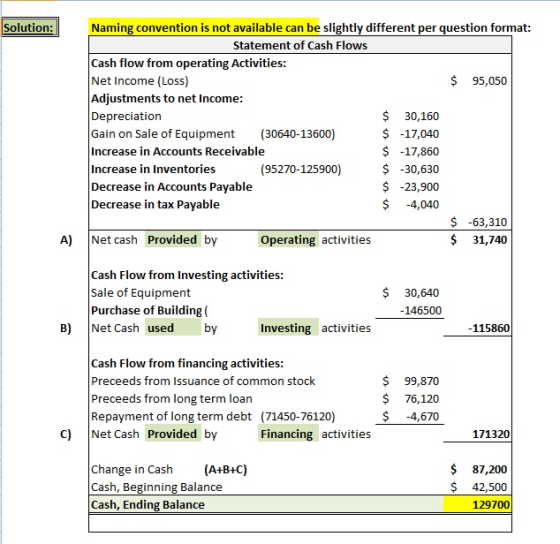
Task: Select 'Cash Flow from Investing activities:' heading
Action: (187, 275)
